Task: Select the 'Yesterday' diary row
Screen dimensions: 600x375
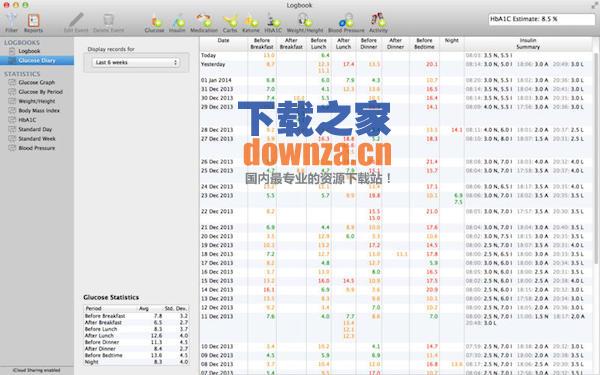Action: (x=396, y=68)
